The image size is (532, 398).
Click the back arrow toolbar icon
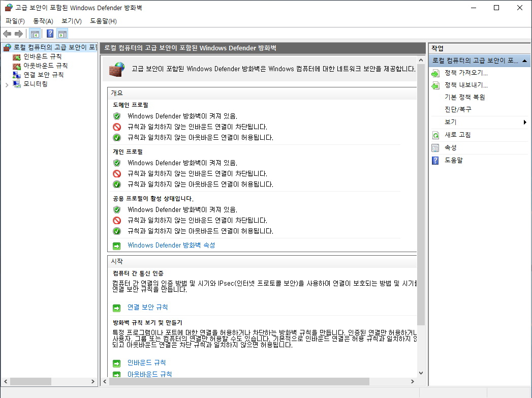click(x=7, y=34)
